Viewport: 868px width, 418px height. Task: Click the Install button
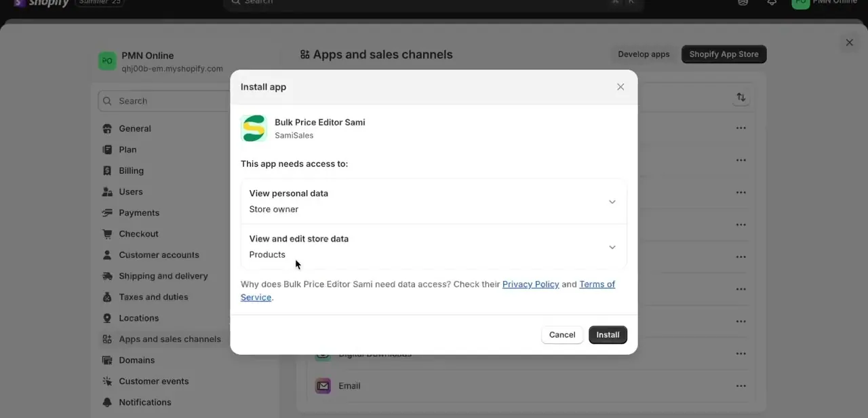(608, 335)
